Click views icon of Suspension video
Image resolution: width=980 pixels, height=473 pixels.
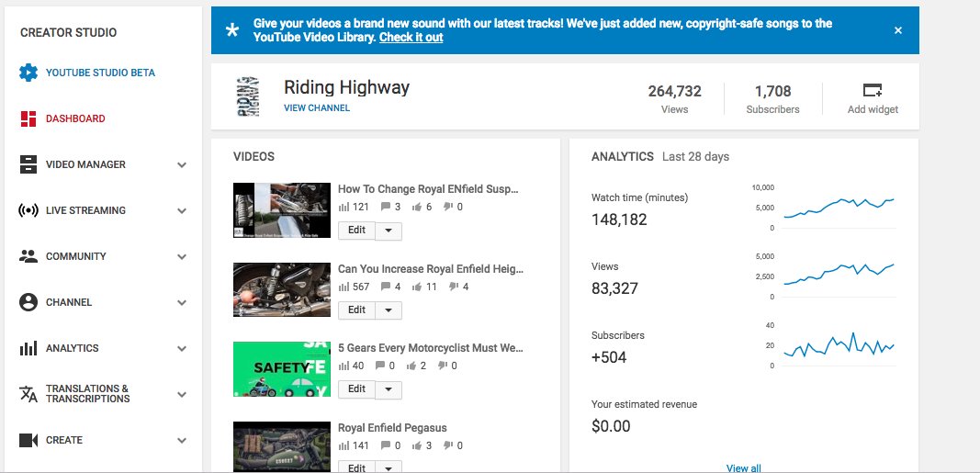(x=344, y=207)
